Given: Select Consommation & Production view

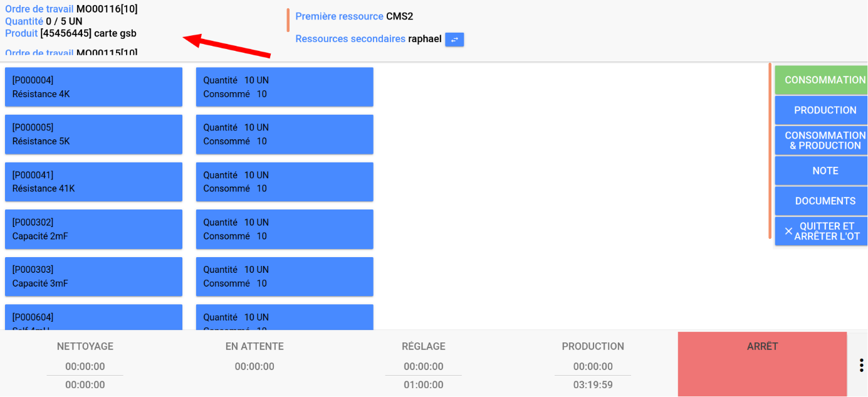Looking at the screenshot, I should 821,140.
